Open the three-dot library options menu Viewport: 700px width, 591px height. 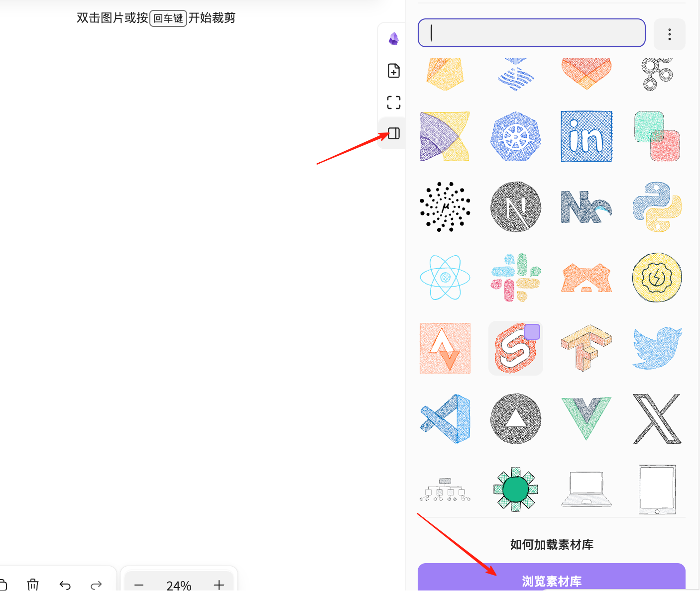click(670, 34)
